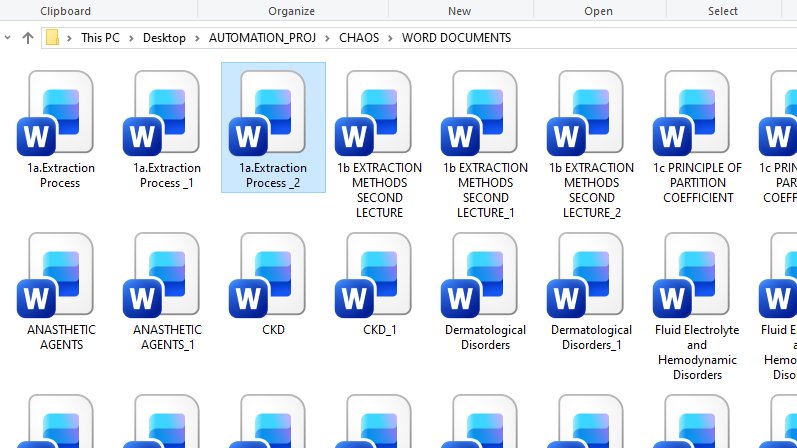
Task: Click the ANASTHETIC AGENTS file name label
Action: 62,337
